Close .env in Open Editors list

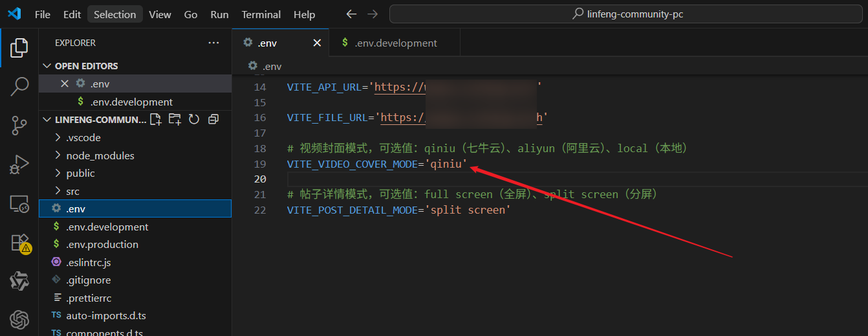point(64,84)
